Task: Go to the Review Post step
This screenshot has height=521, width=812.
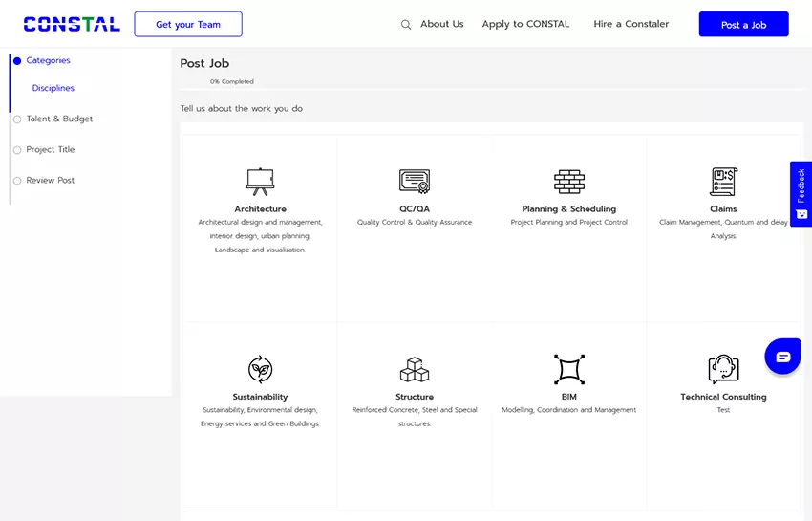Action: [50, 181]
